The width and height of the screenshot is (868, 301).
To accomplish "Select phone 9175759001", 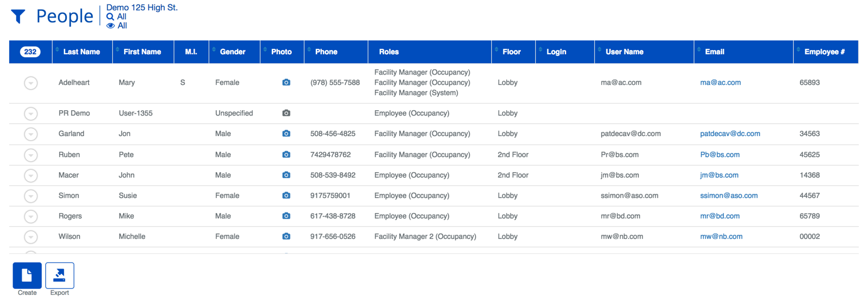I will 330,196.
